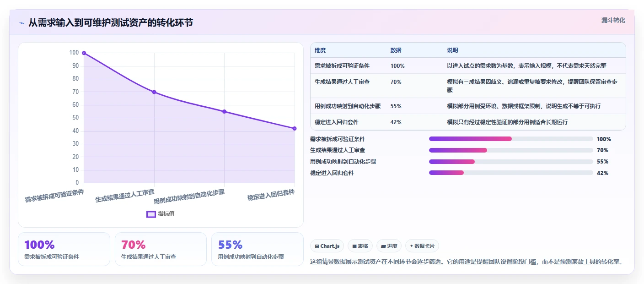644x284 pixels.
Task: Toggle the 指标值 legend swatch
Action: click(151, 214)
